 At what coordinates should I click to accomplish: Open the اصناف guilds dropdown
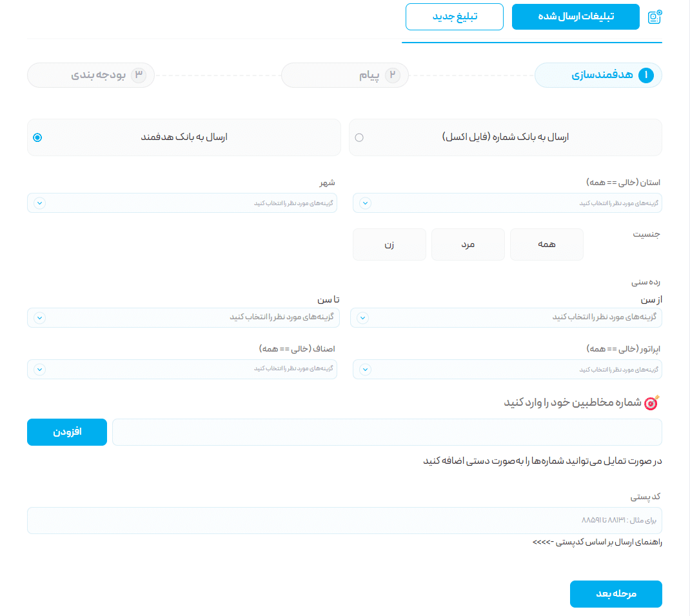(x=182, y=370)
